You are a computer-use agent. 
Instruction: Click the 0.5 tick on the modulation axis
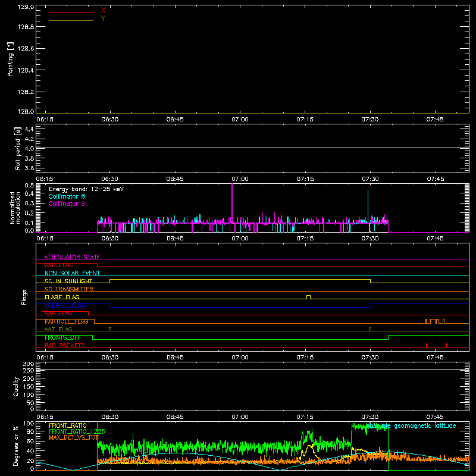coord(29,185)
